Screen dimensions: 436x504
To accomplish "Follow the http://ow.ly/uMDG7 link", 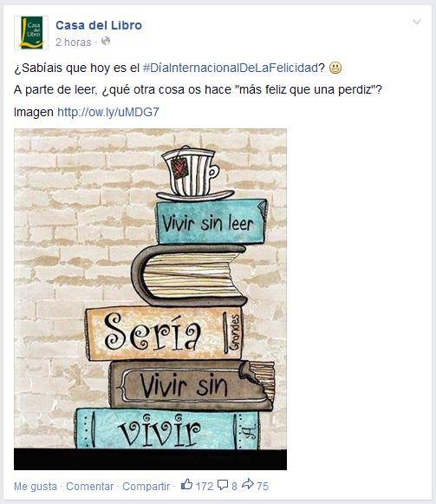I will pyautogui.click(x=108, y=112).
